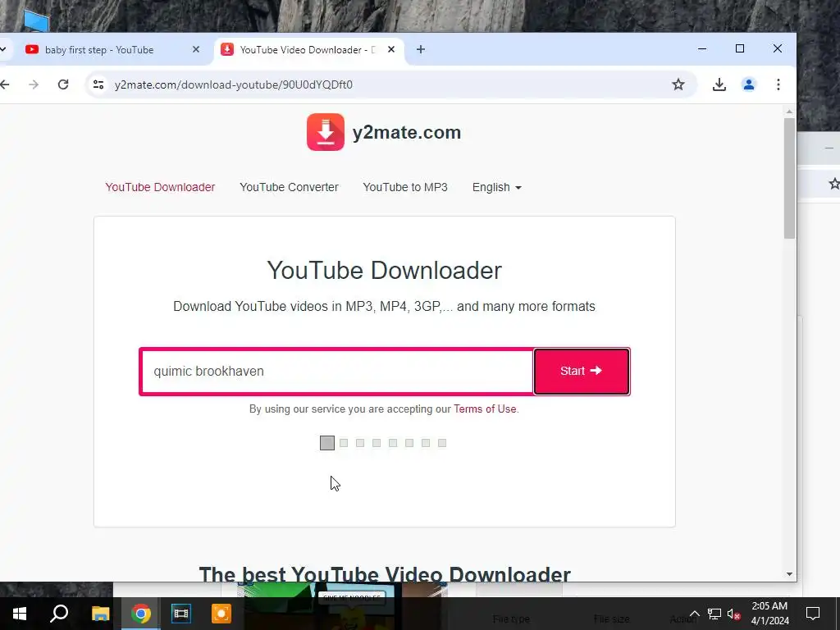Open YouTube Downloader nav link
Viewport: 840px width, 630px height.
pos(160,187)
